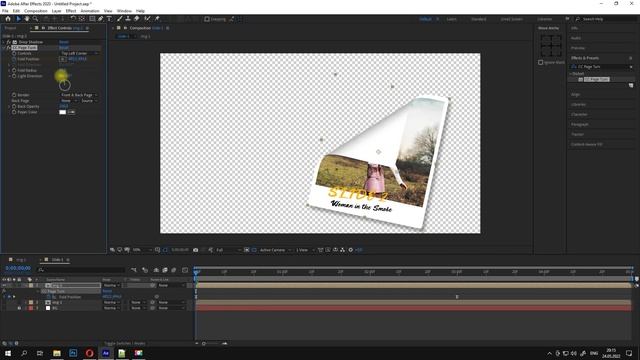This screenshot has height=360, width=640.
Task: Click Toggle Switches / Modes button
Action: [124, 344]
